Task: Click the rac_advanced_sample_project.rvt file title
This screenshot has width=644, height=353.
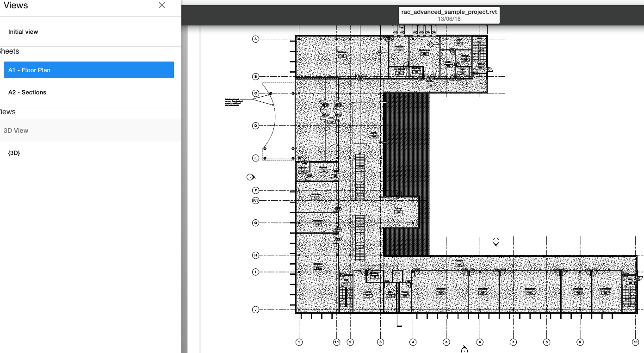Action: (x=449, y=12)
